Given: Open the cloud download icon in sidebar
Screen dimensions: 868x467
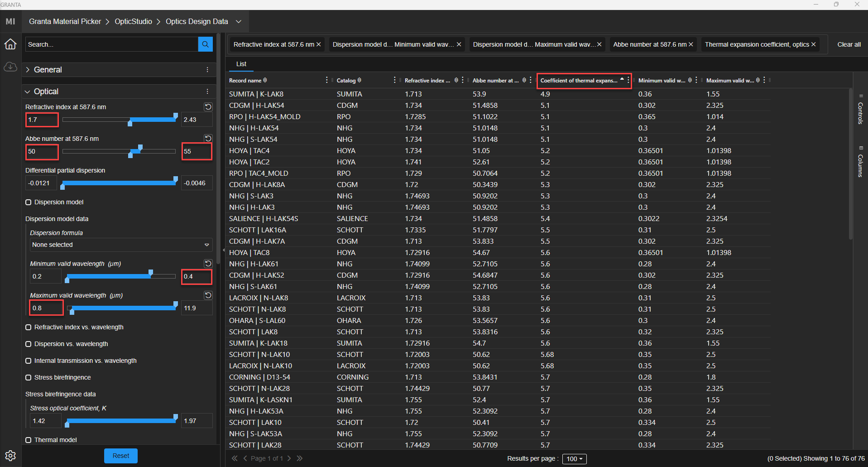Looking at the screenshot, I should (x=10, y=67).
